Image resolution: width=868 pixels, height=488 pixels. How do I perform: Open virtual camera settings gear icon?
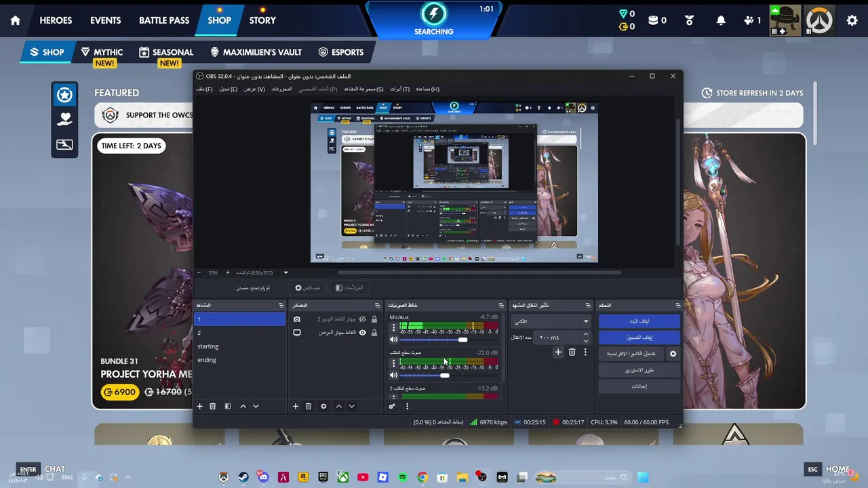pos(673,354)
